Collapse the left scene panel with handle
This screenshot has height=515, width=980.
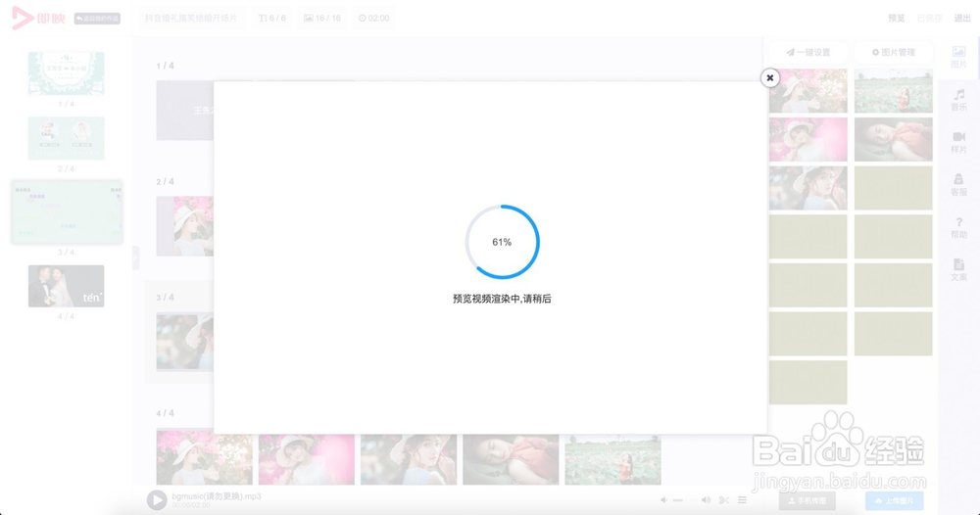coord(135,257)
